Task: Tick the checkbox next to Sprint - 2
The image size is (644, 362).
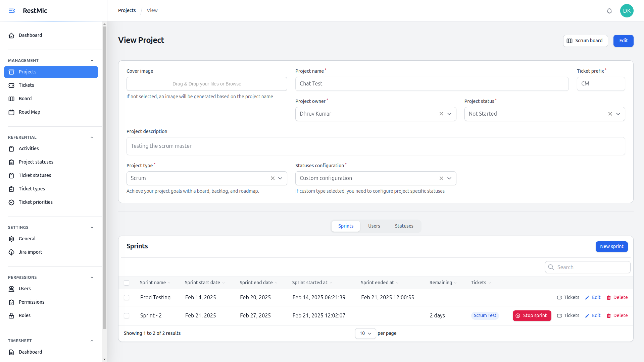Action: tap(127, 316)
